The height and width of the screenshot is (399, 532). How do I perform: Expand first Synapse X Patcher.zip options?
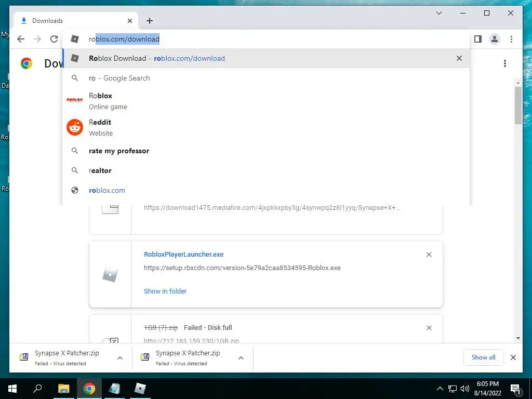(120, 357)
